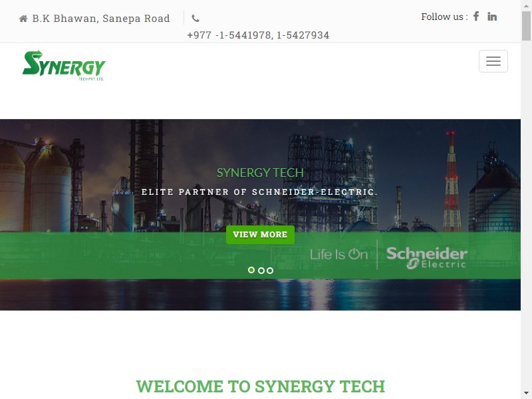This screenshot has height=399, width=532.
Task: Click the Follow us label
Action: click(444, 17)
